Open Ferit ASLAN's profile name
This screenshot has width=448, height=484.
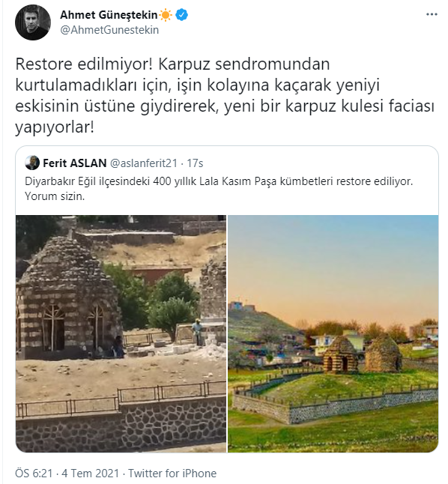(74, 163)
